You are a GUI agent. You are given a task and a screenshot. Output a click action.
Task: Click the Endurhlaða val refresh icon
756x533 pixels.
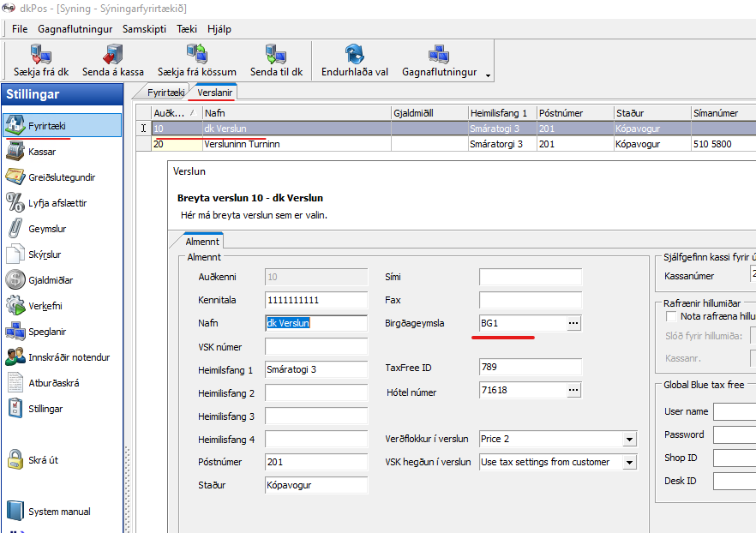354,54
